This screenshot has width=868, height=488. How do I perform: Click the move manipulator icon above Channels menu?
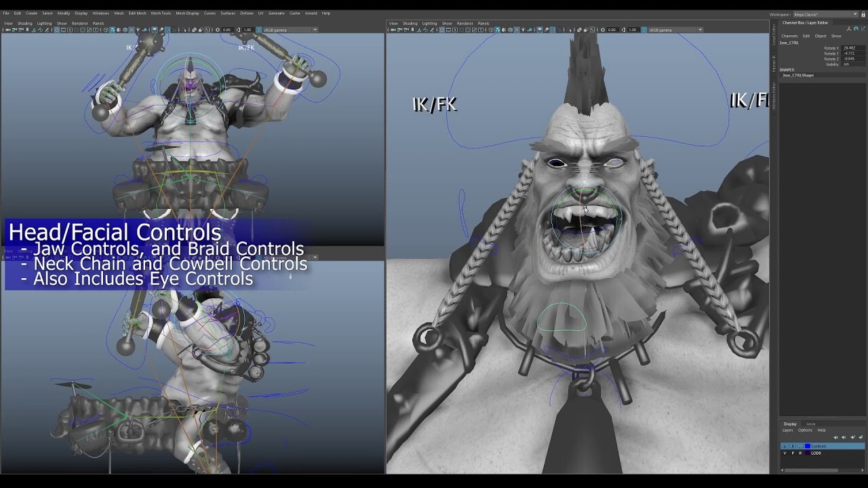click(849, 28)
